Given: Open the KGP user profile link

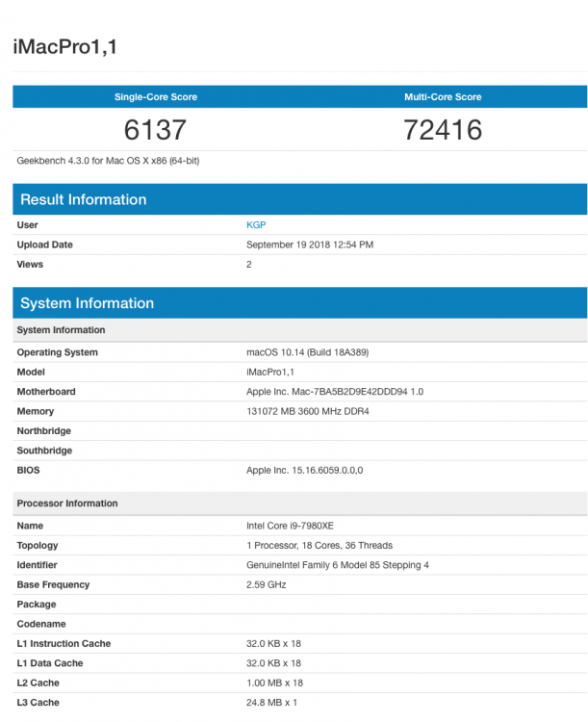Looking at the screenshot, I should point(256,224).
